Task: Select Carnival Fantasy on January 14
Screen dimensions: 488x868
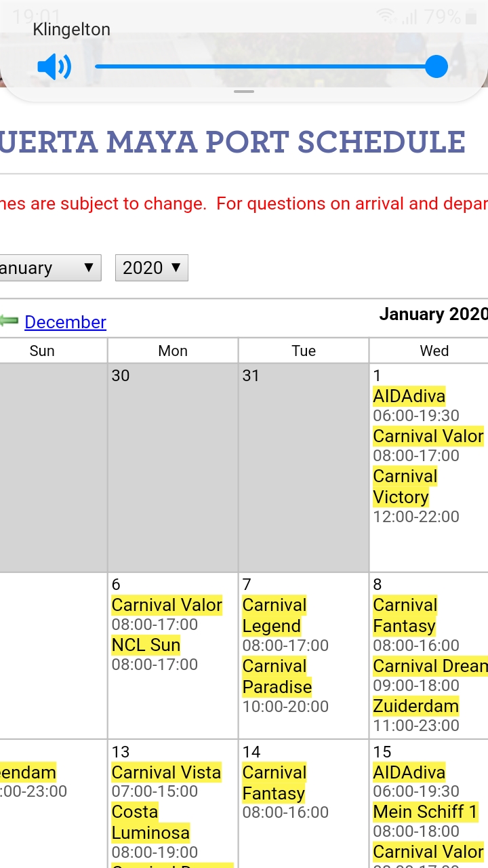Action: [274, 783]
